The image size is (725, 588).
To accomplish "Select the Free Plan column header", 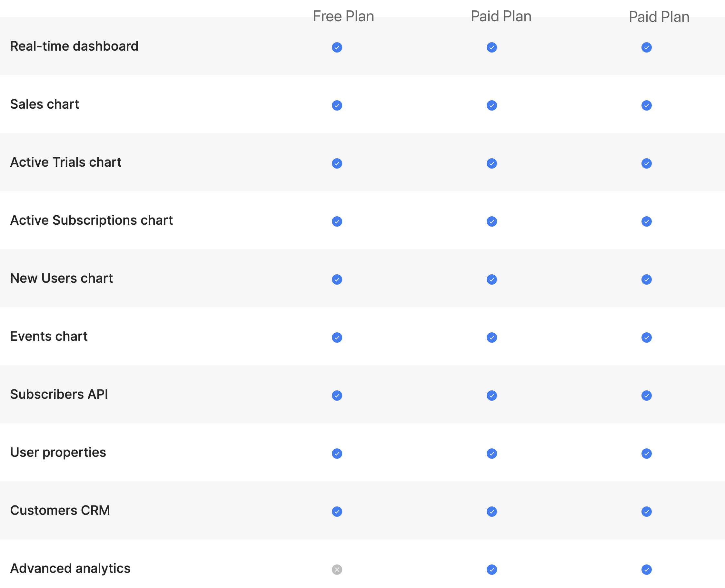I will 343,16.
